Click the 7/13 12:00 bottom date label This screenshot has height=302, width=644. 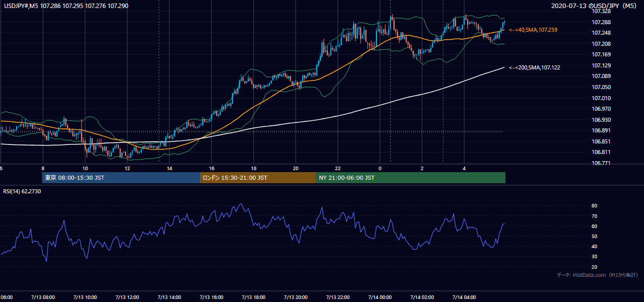point(127,297)
